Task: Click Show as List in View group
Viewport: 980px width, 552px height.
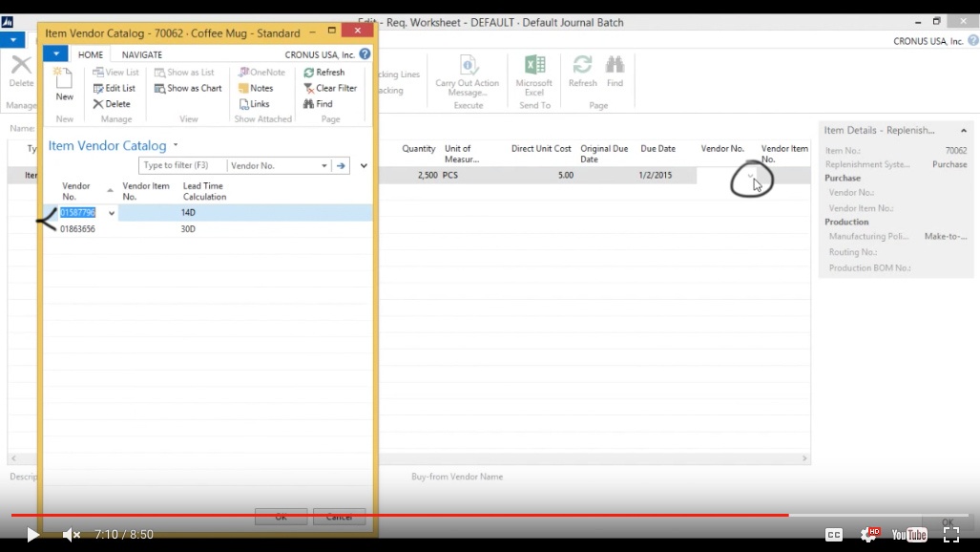Action: click(x=184, y=72)
